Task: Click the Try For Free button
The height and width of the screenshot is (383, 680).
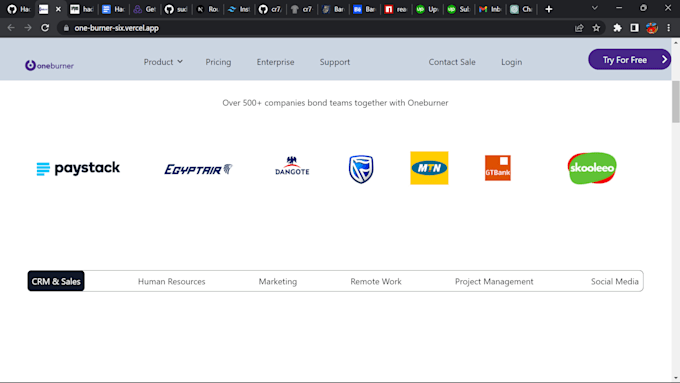Action: (x=629, y=59)
